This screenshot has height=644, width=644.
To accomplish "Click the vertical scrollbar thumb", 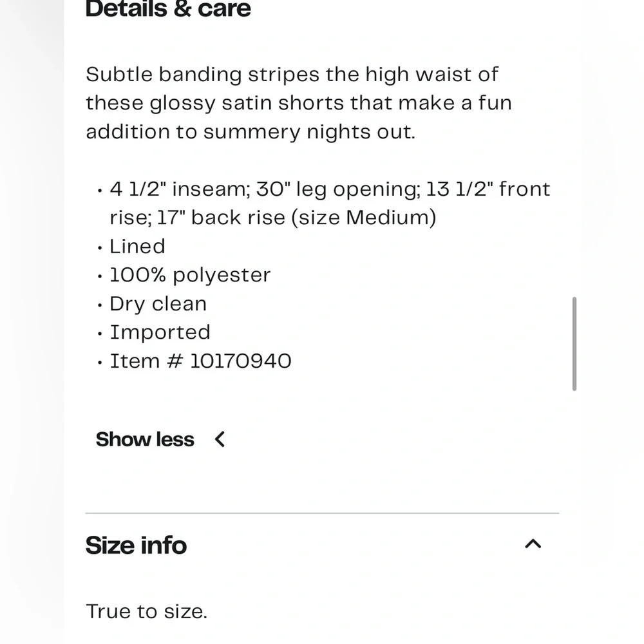I will 574,343.
